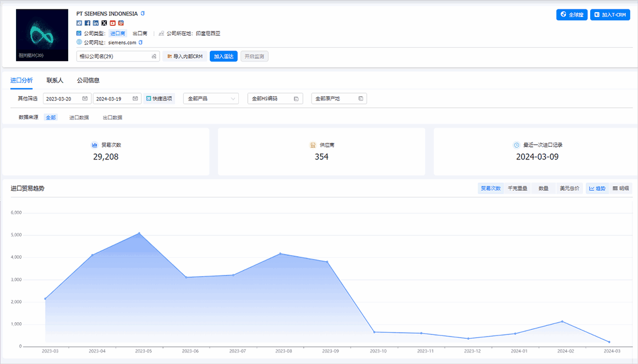Open the 全部原产地 origin selector

339,98
